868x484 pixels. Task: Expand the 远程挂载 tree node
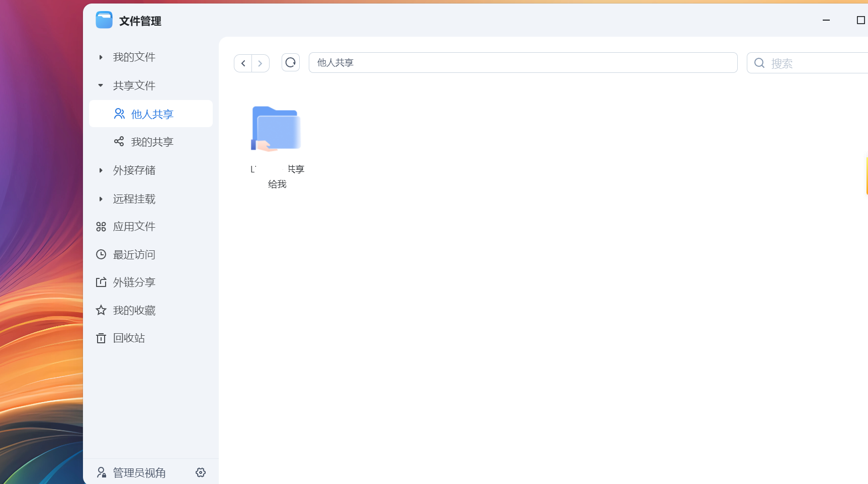[x=101, y=199]
